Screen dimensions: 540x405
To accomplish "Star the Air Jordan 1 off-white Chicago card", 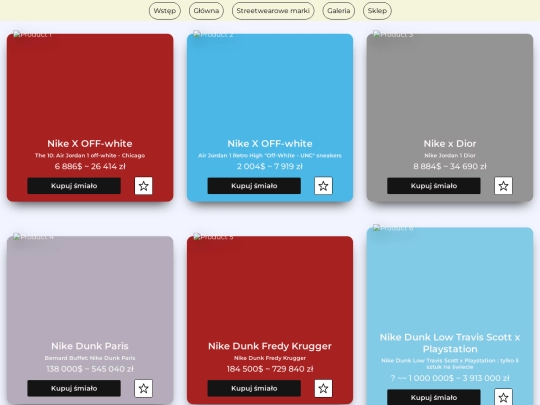I will pos(144,186).
